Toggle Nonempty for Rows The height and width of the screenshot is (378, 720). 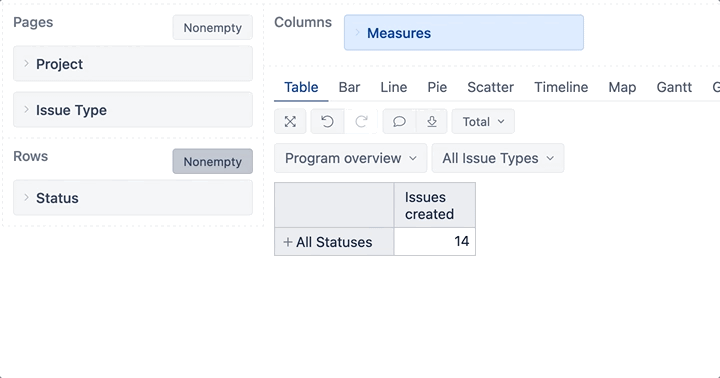click(x=213, y=162)
